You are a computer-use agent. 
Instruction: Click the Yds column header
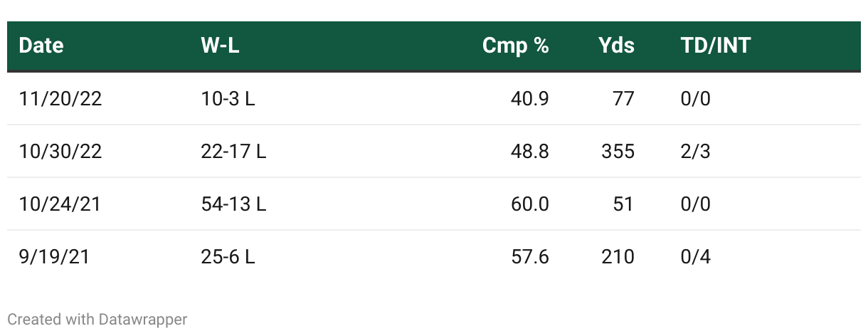point(616,46)
